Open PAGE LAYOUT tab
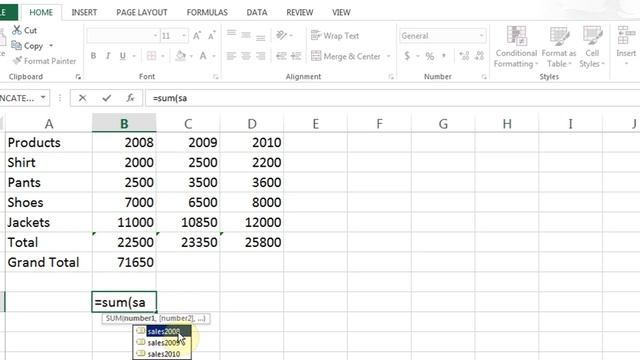The width and height of the screenshot is (640, 360). [142, 12]
